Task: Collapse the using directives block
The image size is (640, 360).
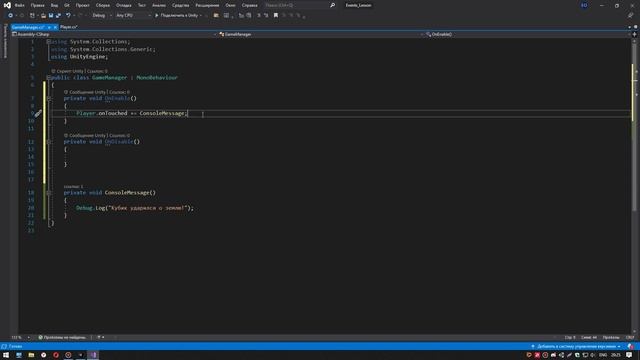Action: pos(49,42)
